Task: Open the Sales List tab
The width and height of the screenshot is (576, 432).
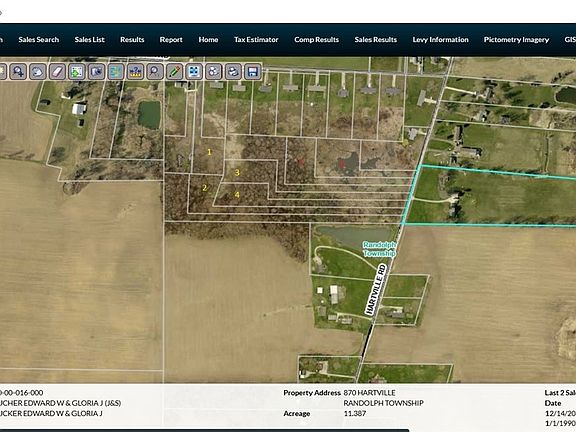Action: pyautogui.click(x=90, y=40)
